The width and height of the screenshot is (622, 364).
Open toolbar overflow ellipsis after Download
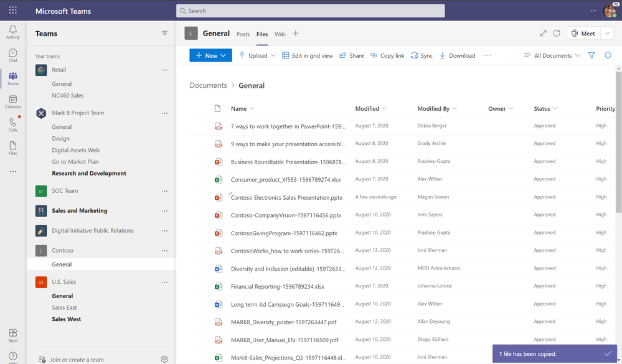tap(487, 55)
